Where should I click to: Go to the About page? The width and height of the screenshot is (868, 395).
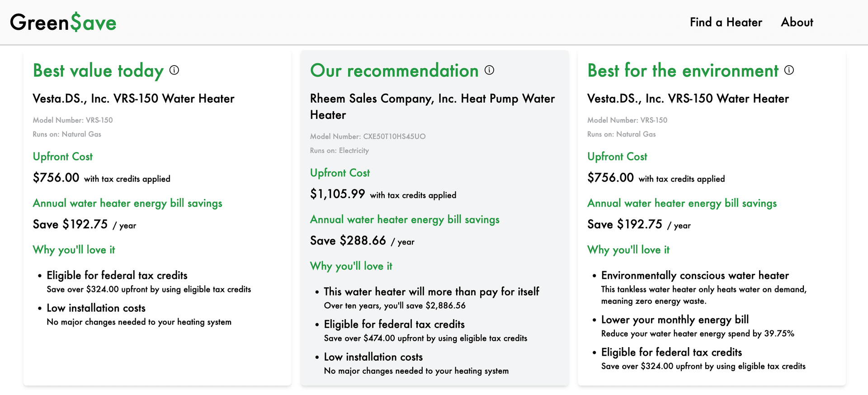coord(797,22)
